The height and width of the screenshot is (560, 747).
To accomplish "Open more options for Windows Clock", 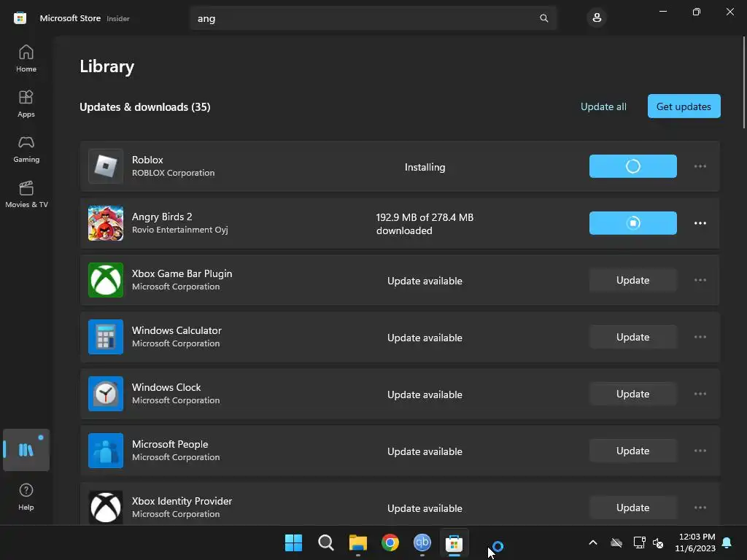I will pyautogui.click(x=700, y=394).
